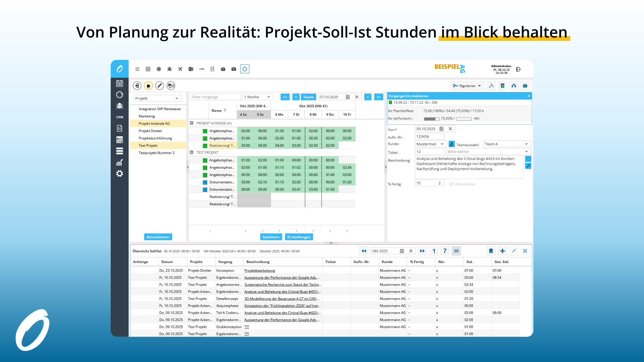Collapse the PROJEKT ACKENDE AG group
This screenshot has height=362, width=644.
[192, 123]
